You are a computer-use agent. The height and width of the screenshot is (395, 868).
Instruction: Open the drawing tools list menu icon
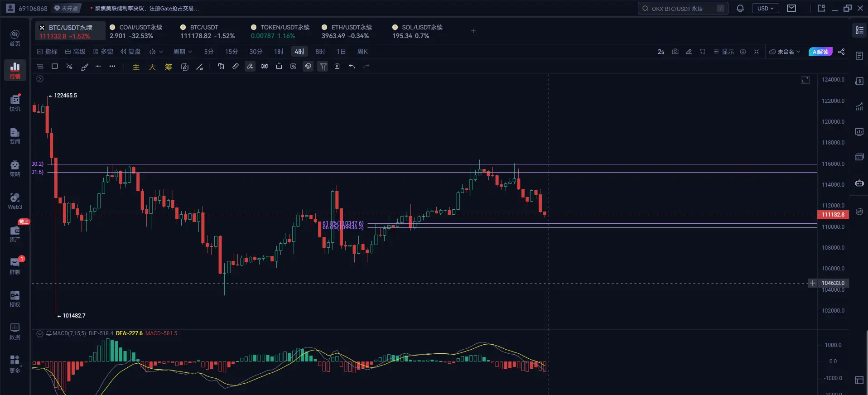pyautogui.click(x=40, y=67)
